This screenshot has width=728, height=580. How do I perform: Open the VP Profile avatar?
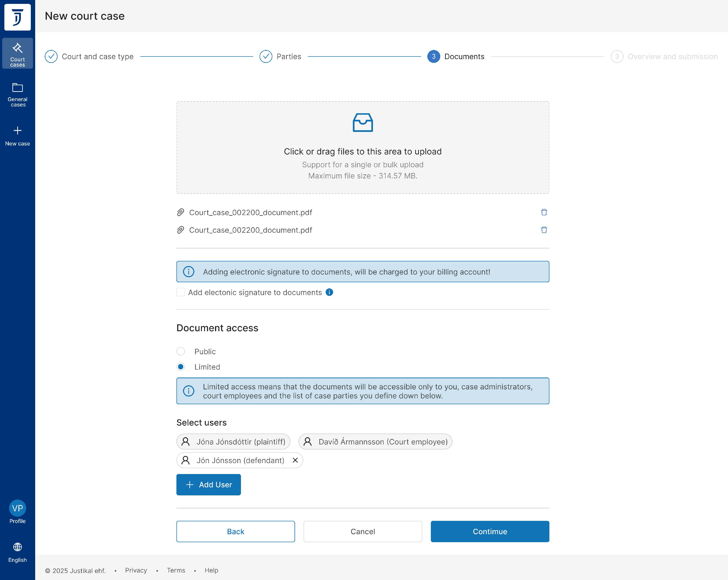[17, 508]
